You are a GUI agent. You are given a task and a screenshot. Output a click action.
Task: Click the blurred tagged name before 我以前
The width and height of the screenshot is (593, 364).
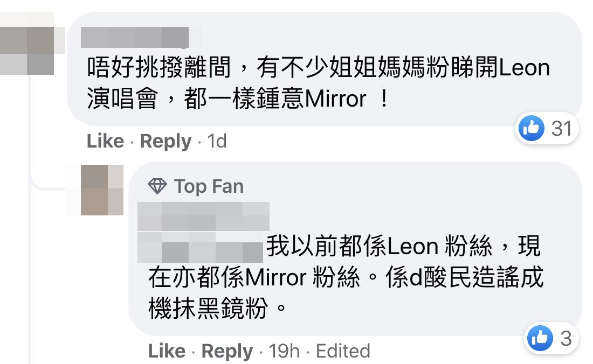pyautogui.click(x=201, y=247)
